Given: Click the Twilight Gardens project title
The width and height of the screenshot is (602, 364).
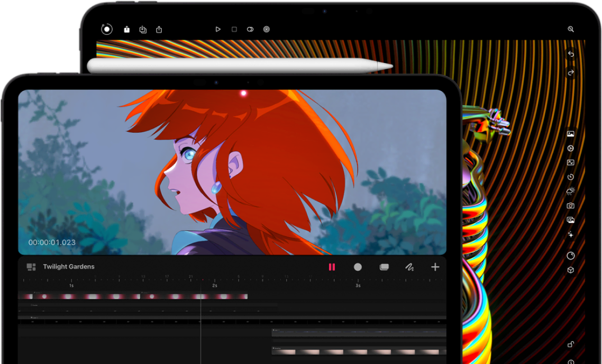Looking at the screenshot, I should (69, 267).
